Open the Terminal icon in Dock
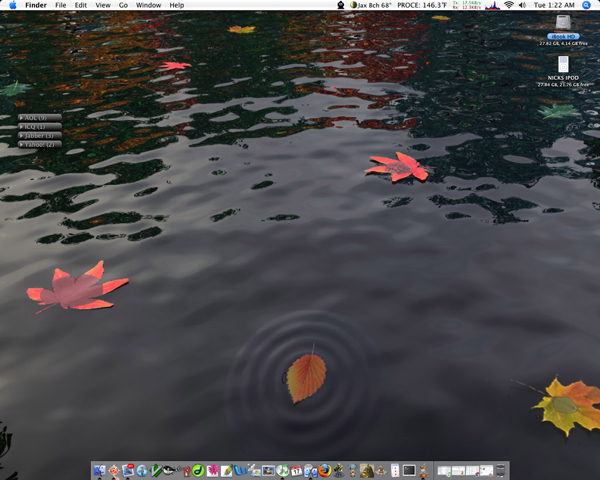Image resolution: width=600 pixels, height=480 pixels. click(x=409, y=470)
